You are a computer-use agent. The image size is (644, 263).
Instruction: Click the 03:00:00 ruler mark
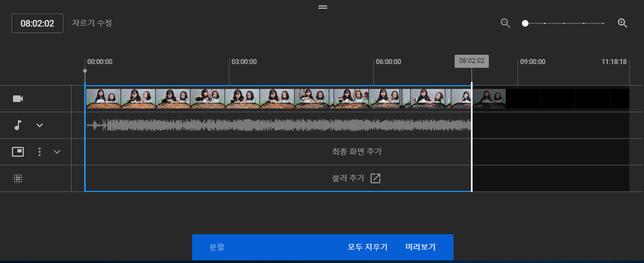244,62
